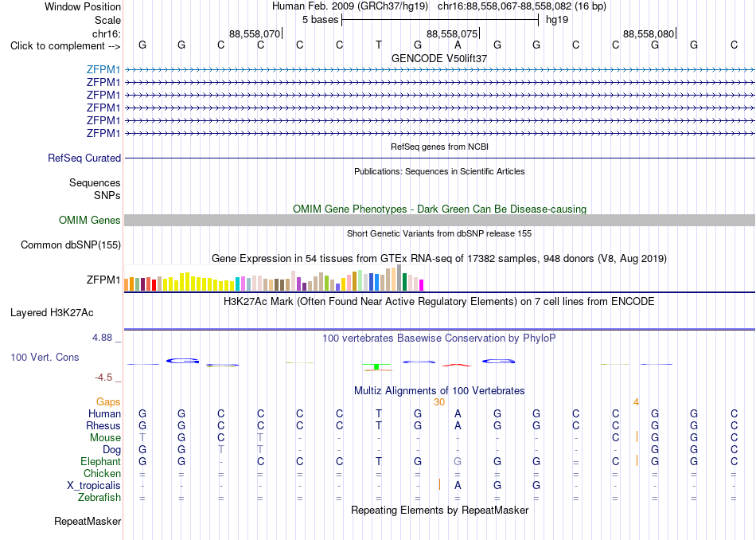
Task: Click the gray OMIM Genes bar
Action: (x=439, y=220)
